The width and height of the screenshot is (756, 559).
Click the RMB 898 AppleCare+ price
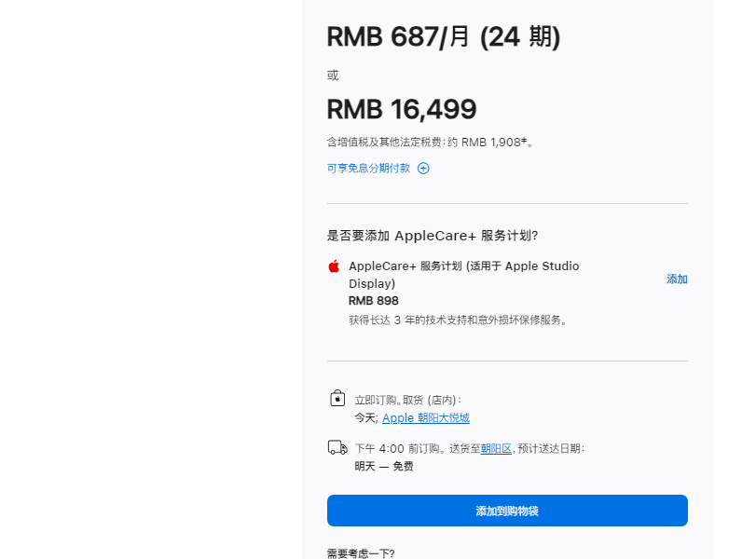pos(374,301)
